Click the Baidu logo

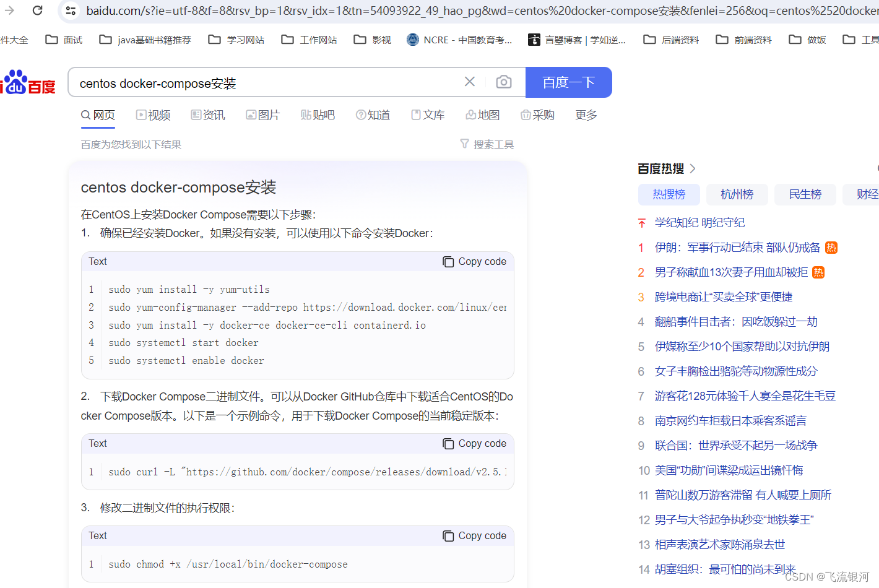pos(28,82)
